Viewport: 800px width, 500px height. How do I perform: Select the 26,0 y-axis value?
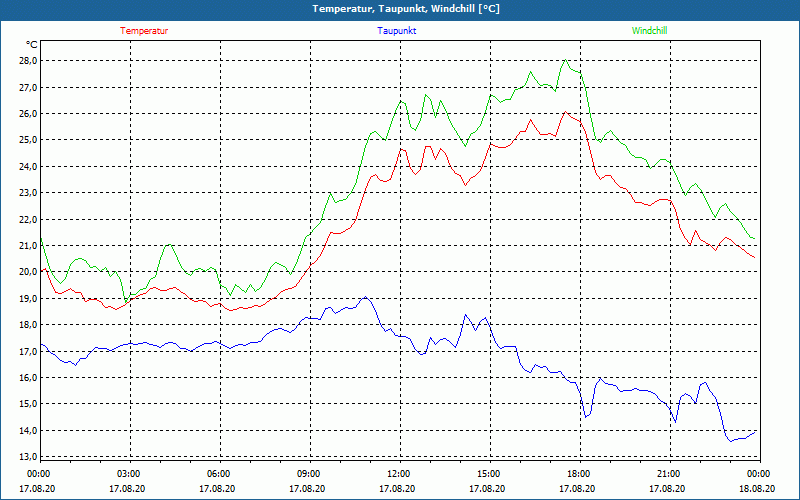(x=28, y=113)
